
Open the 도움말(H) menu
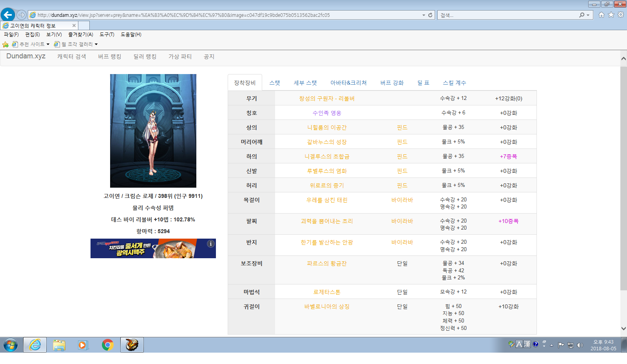click(x=131, y=34)
